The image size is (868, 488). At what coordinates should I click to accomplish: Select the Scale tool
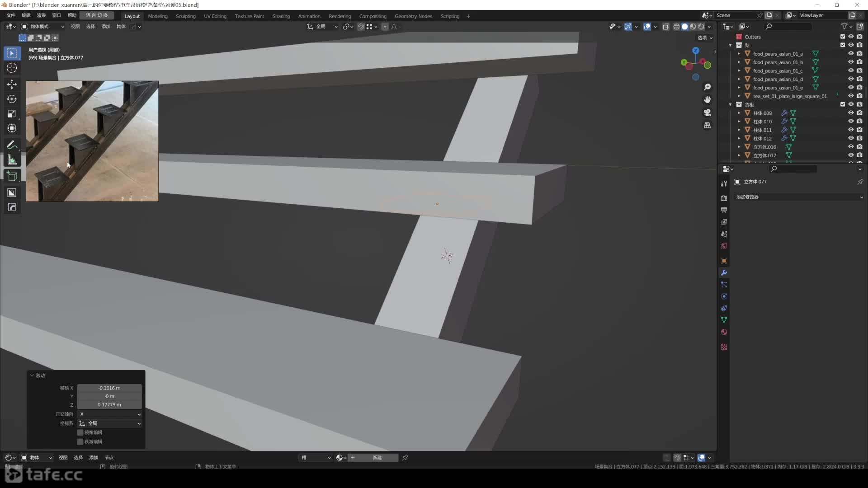point(12,114)
